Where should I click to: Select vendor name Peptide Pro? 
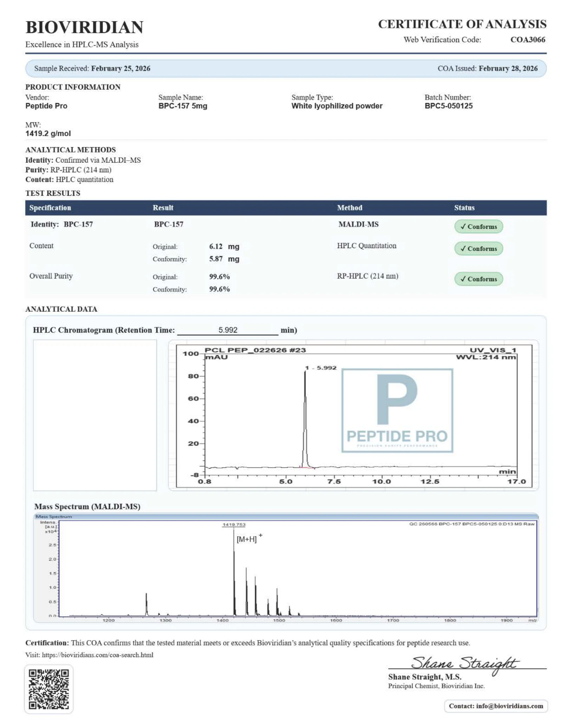[46, 106]
